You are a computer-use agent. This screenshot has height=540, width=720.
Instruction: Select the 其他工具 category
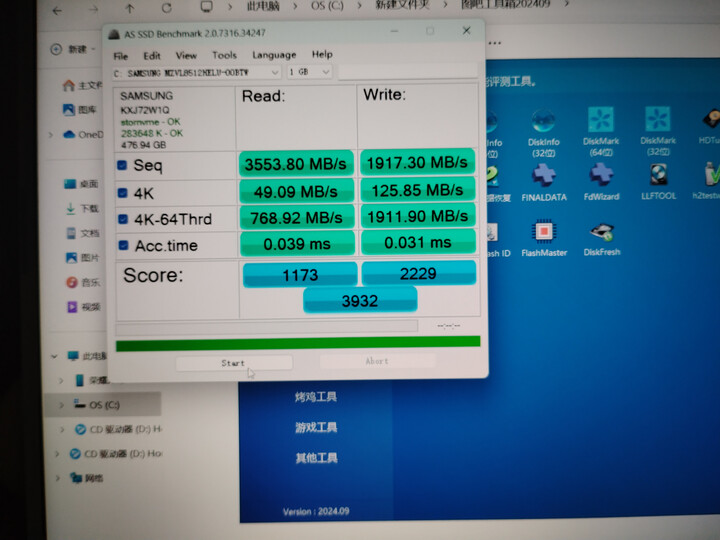click(x=316, y=458)
